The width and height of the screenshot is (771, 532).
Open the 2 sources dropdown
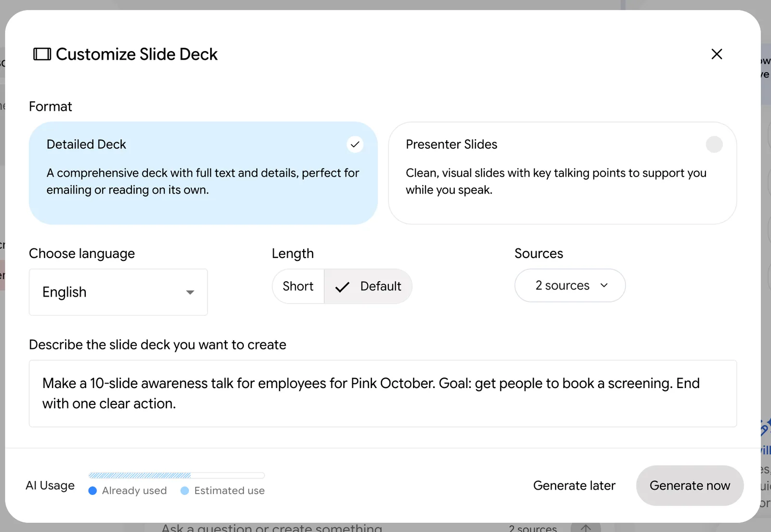point(570,285)
